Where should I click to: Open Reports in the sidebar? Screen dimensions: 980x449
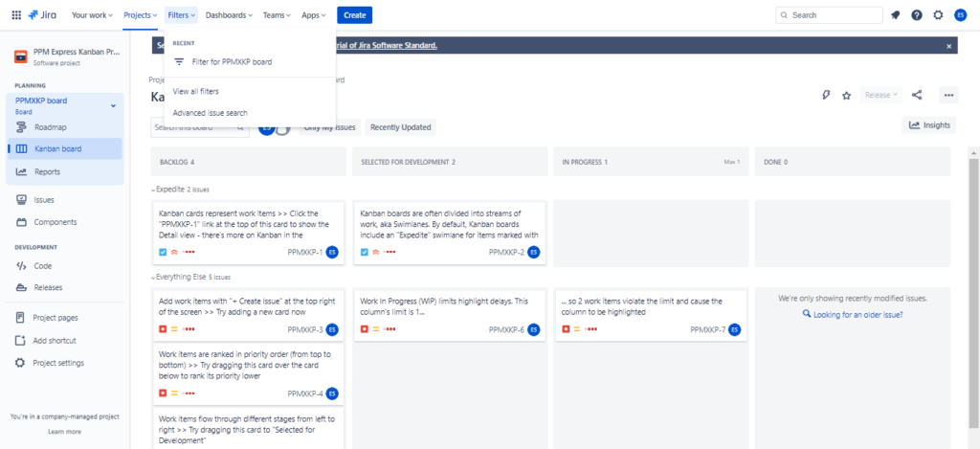[x=65, y=171]
